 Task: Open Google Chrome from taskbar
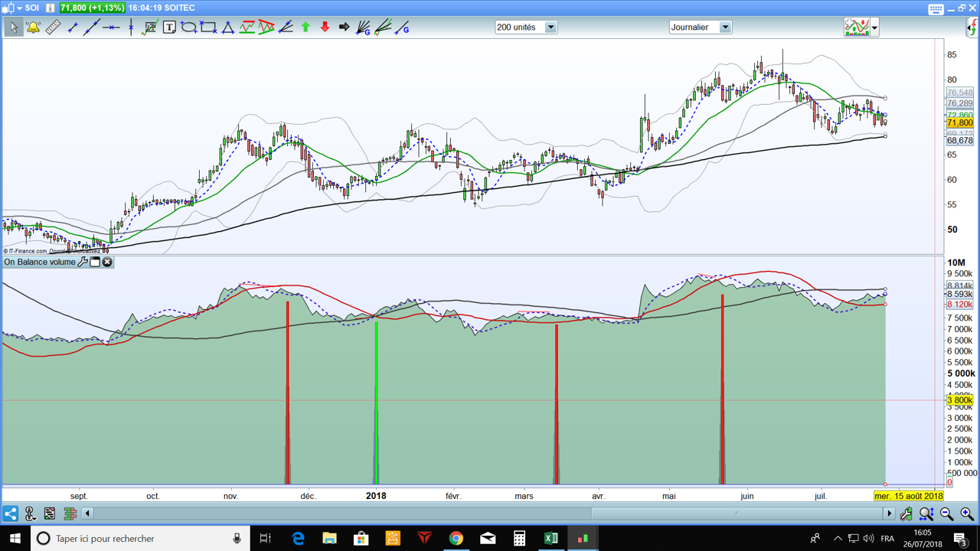pyautogui.click(x=456, y=539)
